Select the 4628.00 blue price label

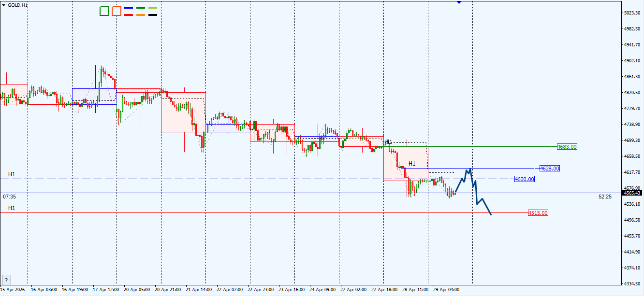point(550,169)
